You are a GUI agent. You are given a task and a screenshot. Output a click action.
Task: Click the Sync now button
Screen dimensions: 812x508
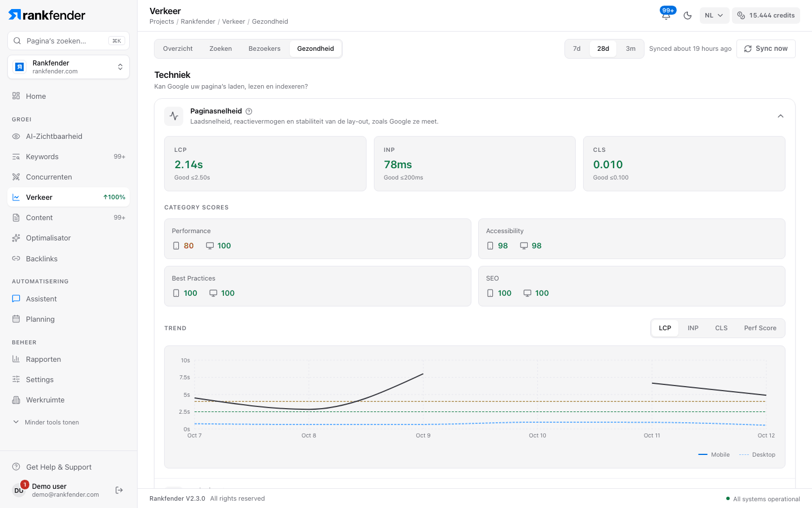point(766,49)
